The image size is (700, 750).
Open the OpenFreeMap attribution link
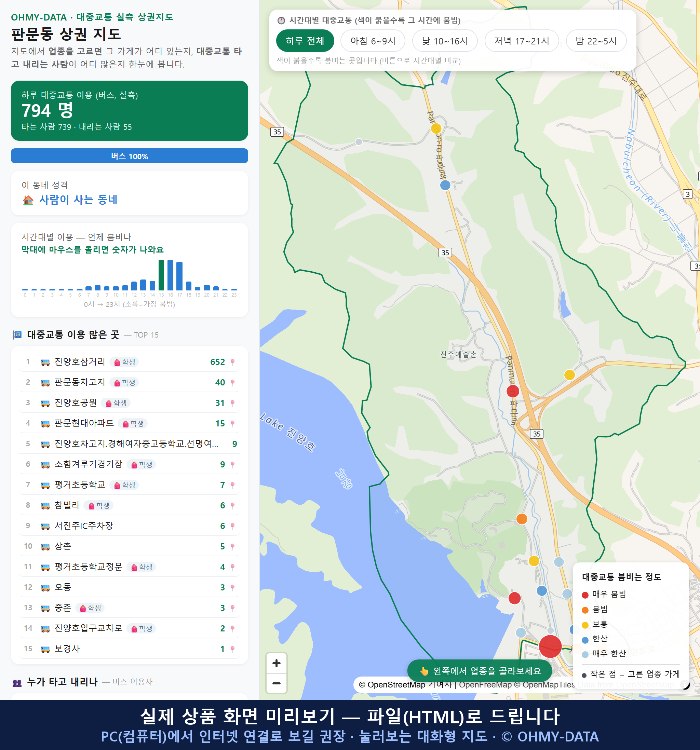pos(485,684)
